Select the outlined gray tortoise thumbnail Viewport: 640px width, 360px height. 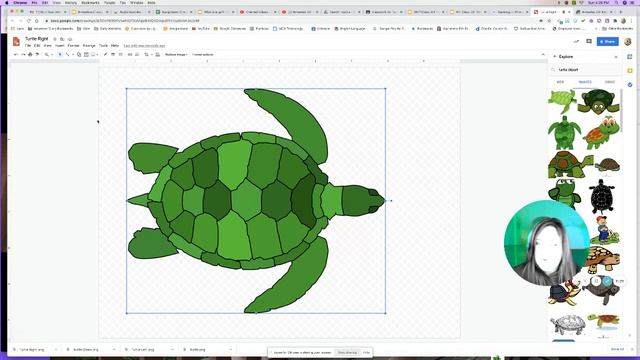pyautogui.click(x=567, y=325)
